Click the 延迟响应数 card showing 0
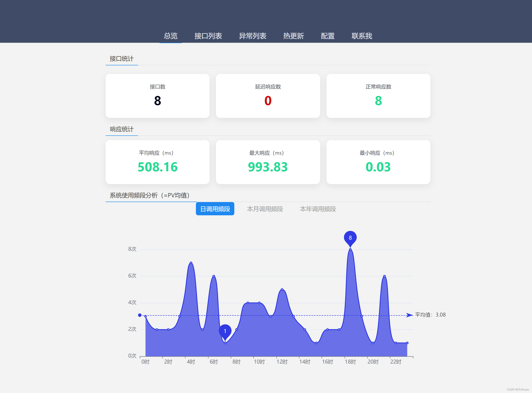 (268, 96)
